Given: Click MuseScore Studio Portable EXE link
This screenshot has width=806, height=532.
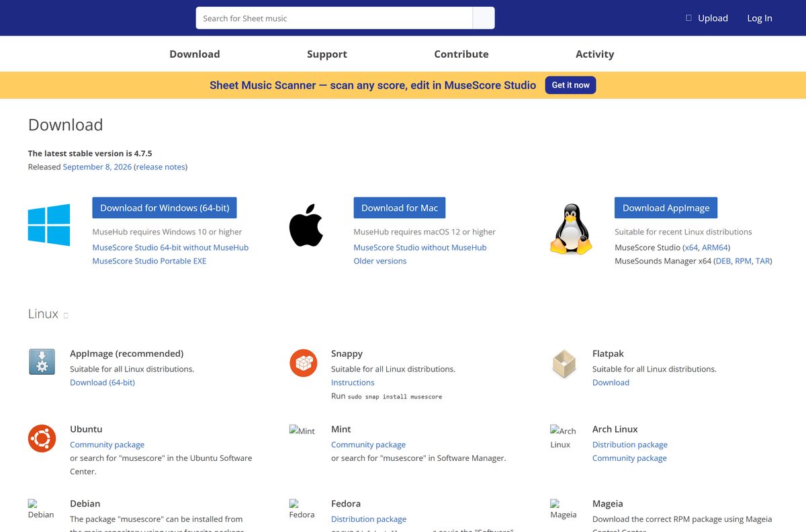Looking at the screenshot, I should point(149,261).
